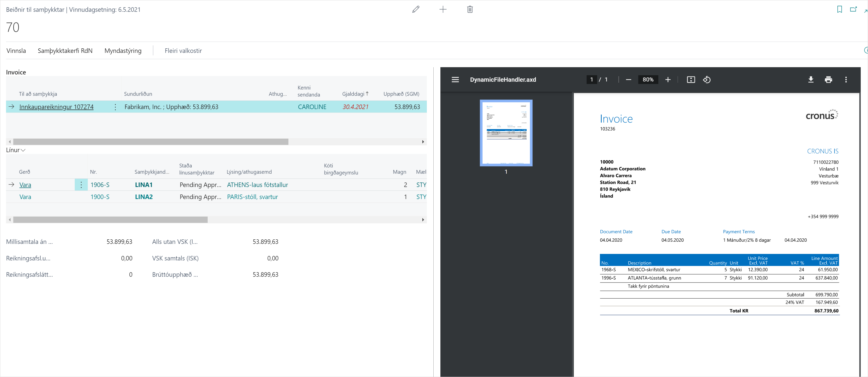The width and height of the screenshot is (868, 377).
Task: Open PDF viewer more actions menu
Action: pos(846,79)
